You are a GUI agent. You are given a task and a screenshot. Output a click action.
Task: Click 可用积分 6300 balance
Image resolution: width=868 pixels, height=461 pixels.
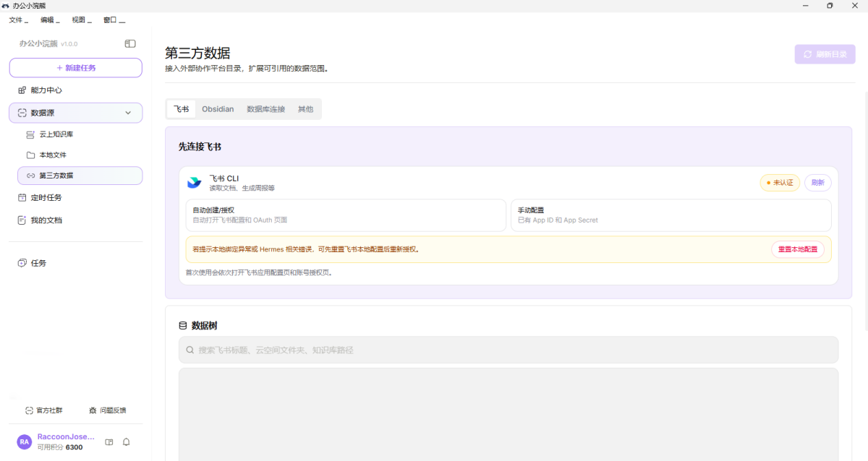(x=60, y=447)
